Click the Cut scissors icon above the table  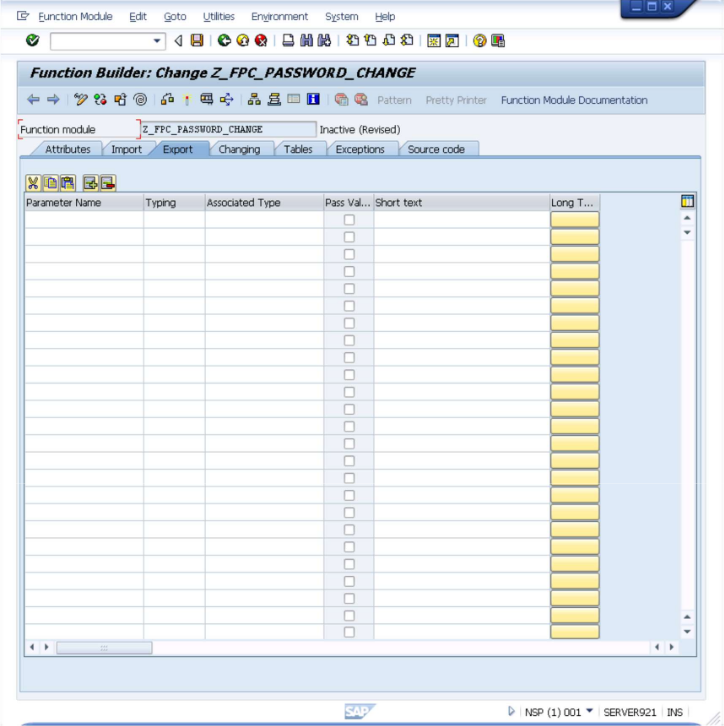tap(33, 183)
